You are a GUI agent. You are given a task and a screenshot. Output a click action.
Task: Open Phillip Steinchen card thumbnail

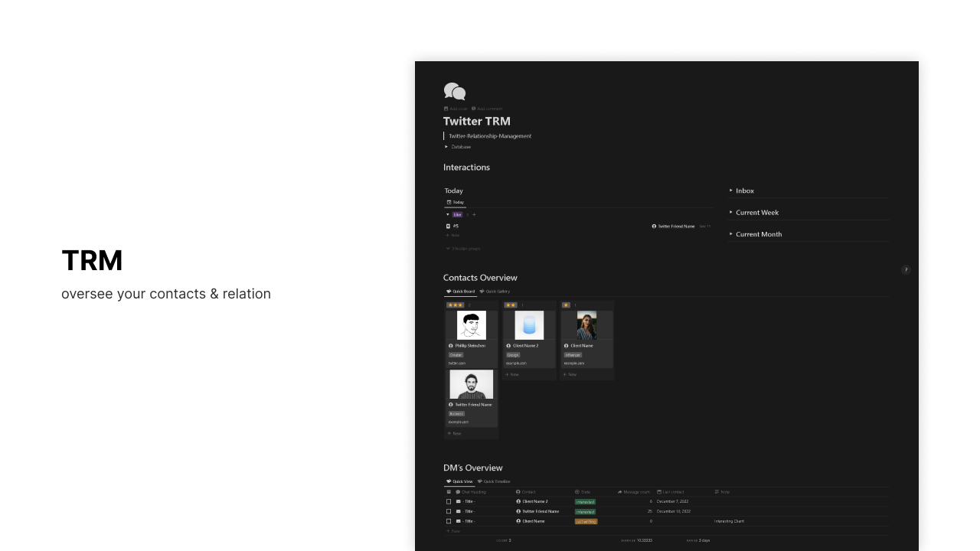coord(472,325)
